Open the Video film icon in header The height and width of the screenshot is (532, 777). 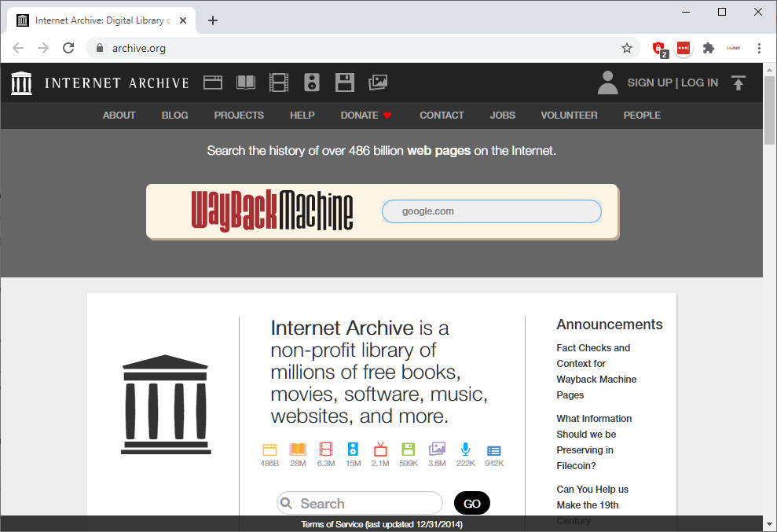click(x=278, y=83)
